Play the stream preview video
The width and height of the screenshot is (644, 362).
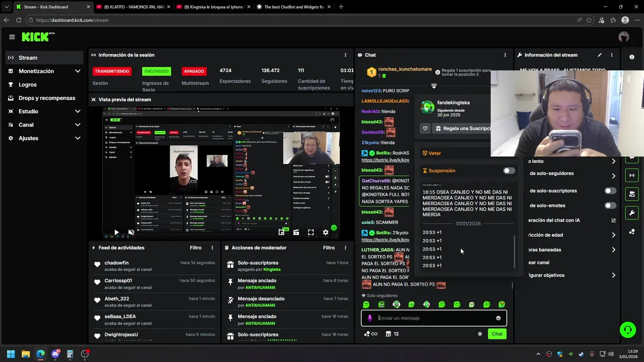(116, 232)
